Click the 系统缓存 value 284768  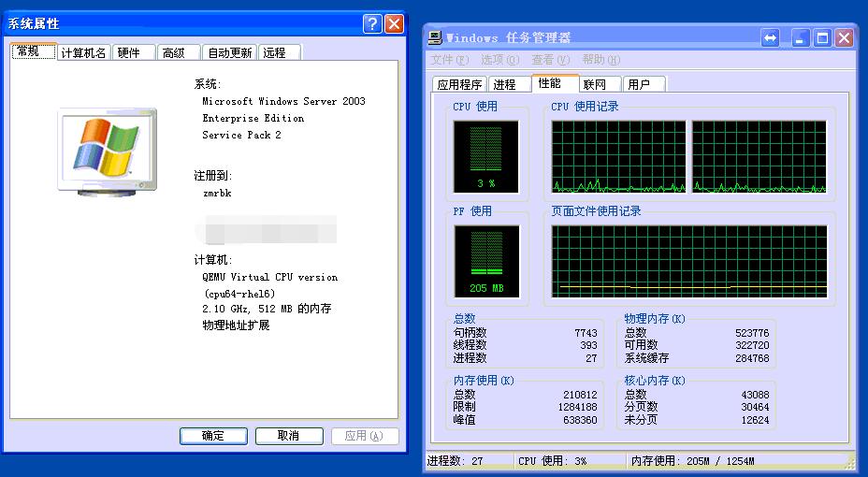[x=752, y=358]
